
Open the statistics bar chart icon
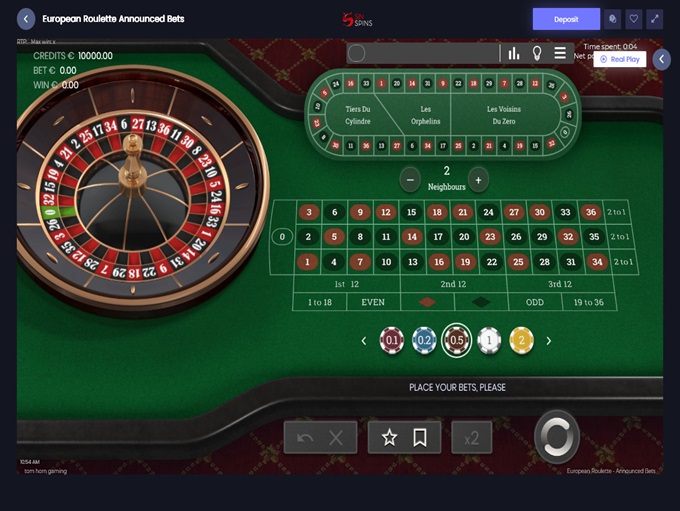[514, 53]
